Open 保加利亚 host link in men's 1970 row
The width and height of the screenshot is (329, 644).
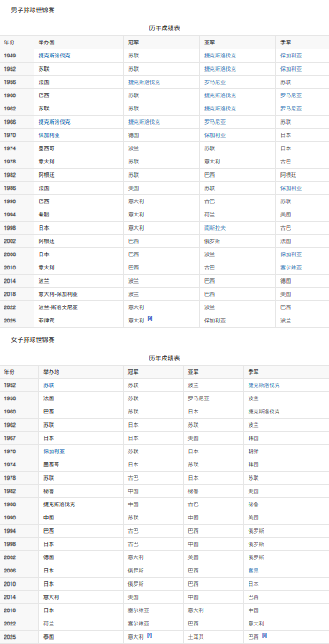point(50,135)
